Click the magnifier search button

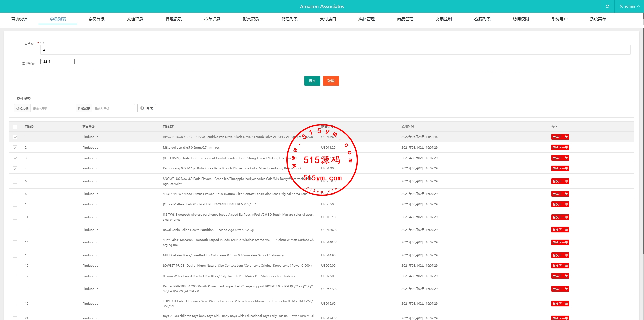(x=147, y=108)
